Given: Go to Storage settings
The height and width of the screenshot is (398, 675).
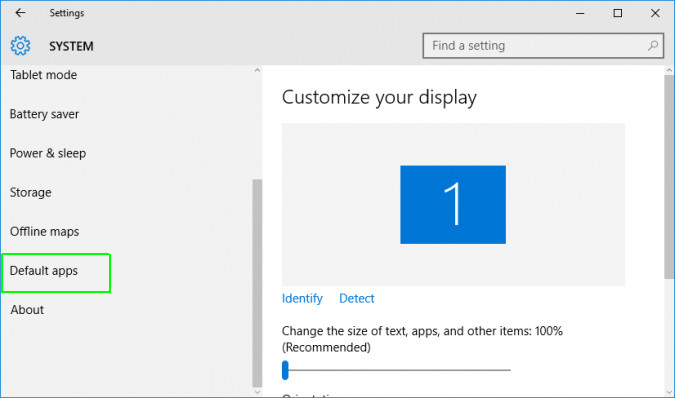Looking at the screenshot, I should tap(31, 192).
